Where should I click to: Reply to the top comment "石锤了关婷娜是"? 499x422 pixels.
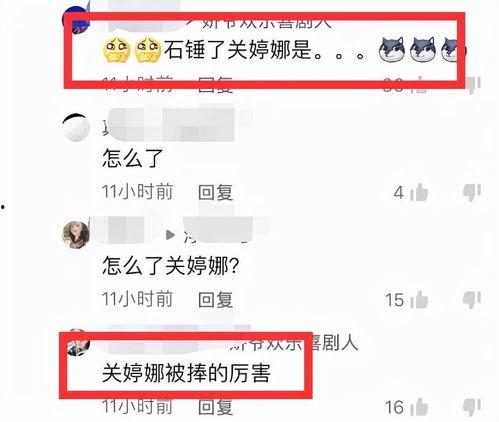(x=215, y=85)
